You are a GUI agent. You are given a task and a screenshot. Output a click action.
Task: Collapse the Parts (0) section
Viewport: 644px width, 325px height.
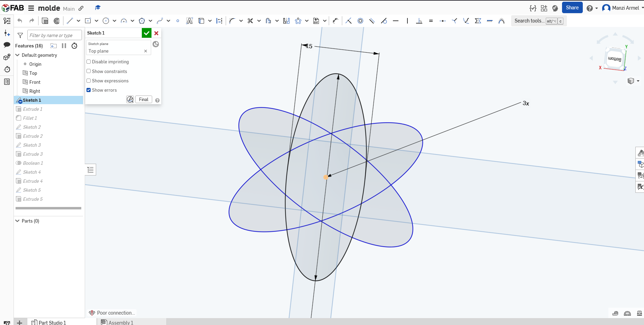[x=18, y=221]
